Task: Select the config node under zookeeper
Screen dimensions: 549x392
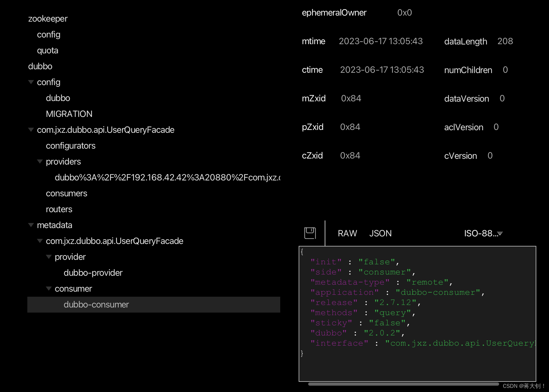Action: (49, 35)
